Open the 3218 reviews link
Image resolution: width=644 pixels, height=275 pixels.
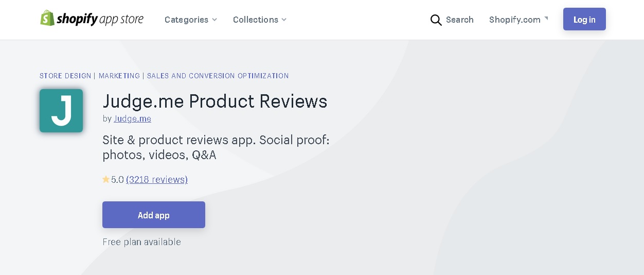point(157,179)
